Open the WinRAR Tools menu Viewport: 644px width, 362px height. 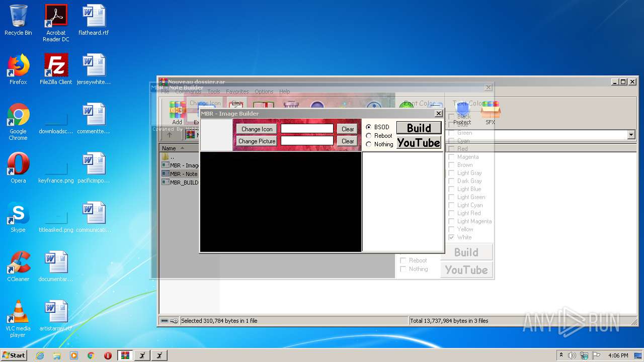(x=214, y=92)
